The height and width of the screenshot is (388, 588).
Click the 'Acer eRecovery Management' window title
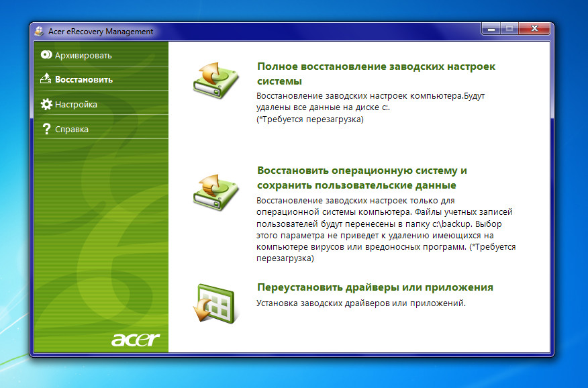[x=101, y=32]
